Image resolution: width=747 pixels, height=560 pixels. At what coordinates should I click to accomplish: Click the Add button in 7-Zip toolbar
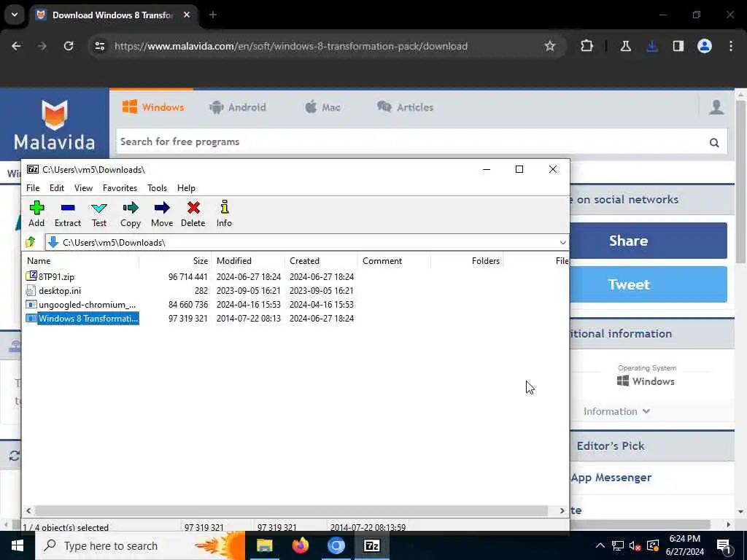point(36,214)
